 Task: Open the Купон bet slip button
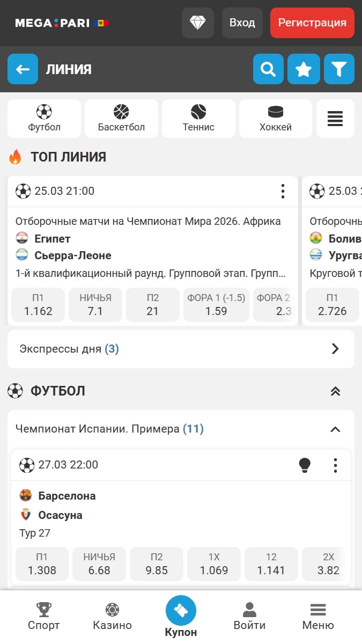click(x=181, y=617)
